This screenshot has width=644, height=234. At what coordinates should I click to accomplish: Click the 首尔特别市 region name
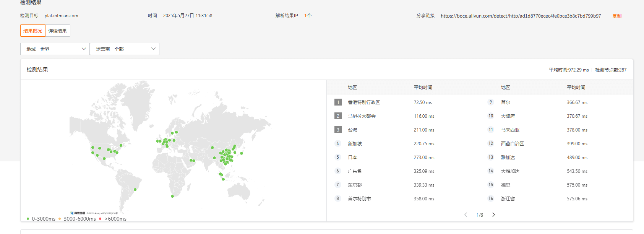(359, 199)
